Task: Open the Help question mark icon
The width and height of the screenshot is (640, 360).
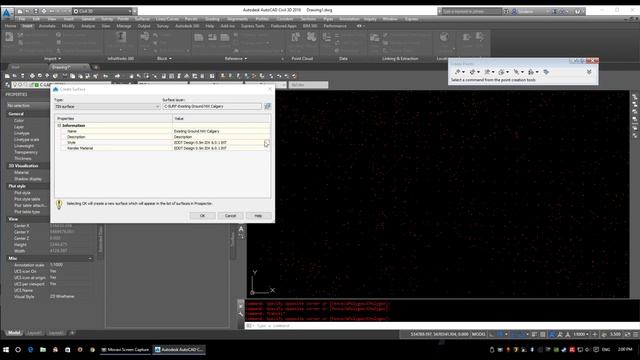Action: 577,11
